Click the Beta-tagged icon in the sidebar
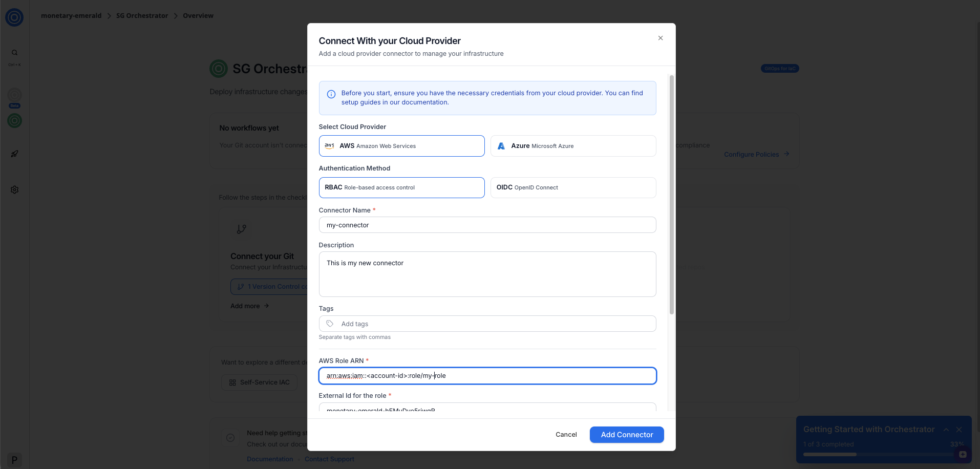The image size is (980, 469). point(14,96)
